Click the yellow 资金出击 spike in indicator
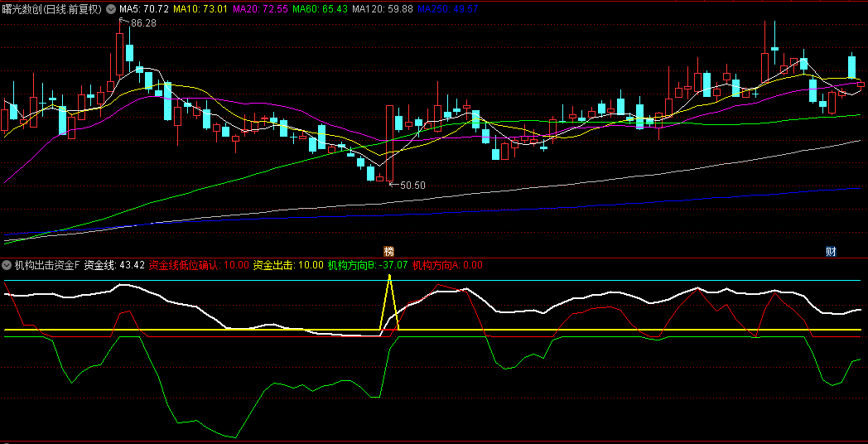The width and height of the screenshot is (868, 444). (390, 302)
